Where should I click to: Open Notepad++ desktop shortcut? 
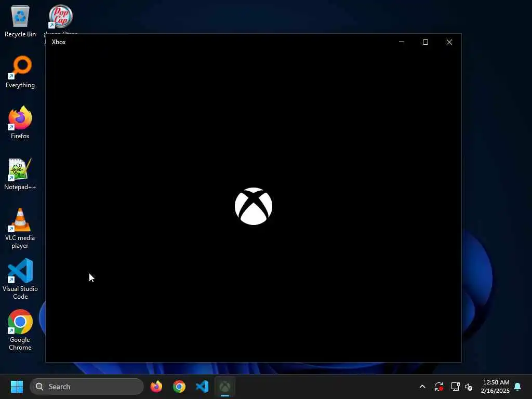click(x=20, y=174)
